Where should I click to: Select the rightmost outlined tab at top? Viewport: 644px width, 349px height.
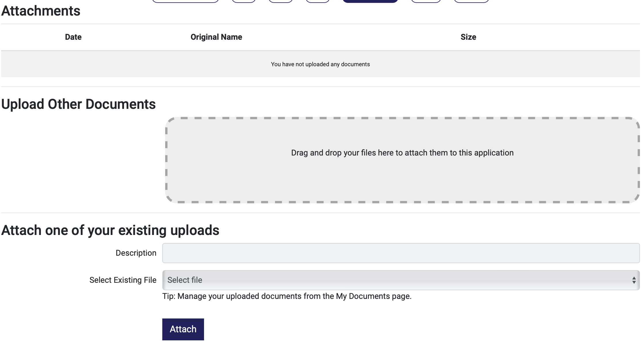point(471,1)
